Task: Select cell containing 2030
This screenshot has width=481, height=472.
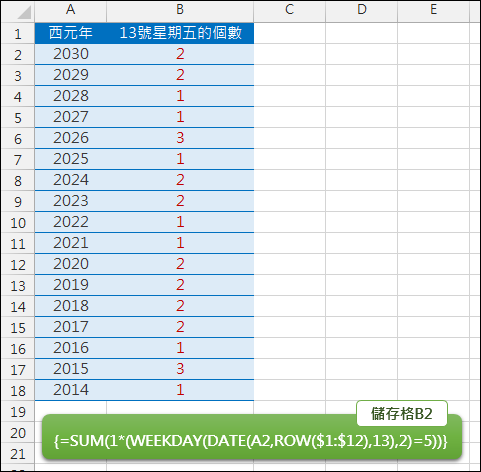Action: (70, 54)
